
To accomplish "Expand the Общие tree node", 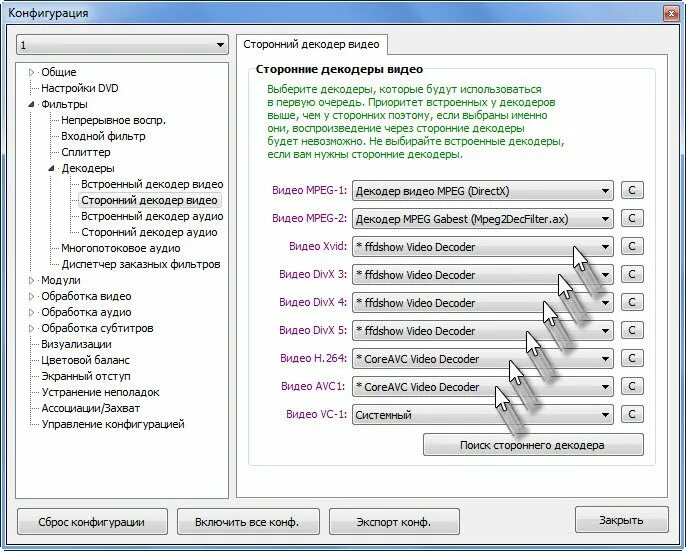I will [31, 72].
